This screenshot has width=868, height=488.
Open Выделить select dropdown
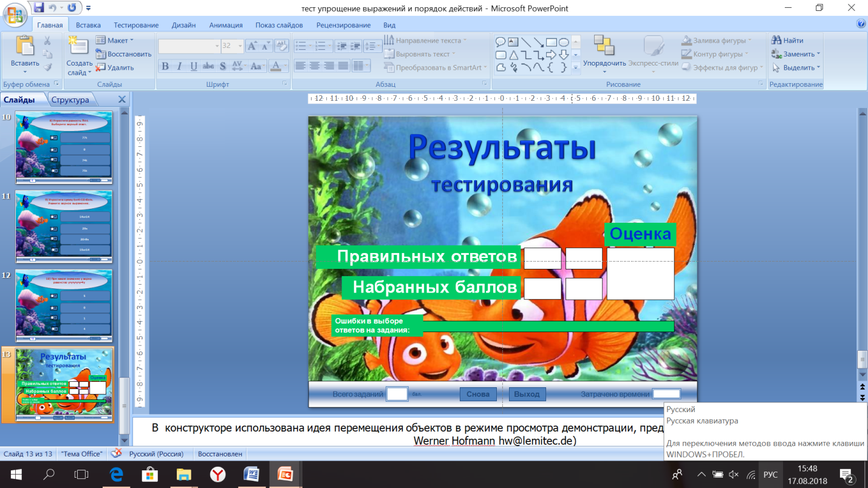tap(796, 67)
